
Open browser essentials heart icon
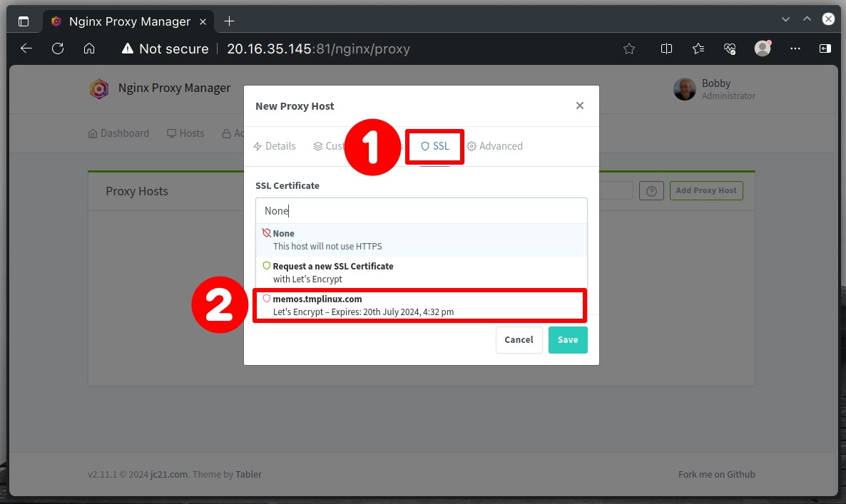point(730,49)
